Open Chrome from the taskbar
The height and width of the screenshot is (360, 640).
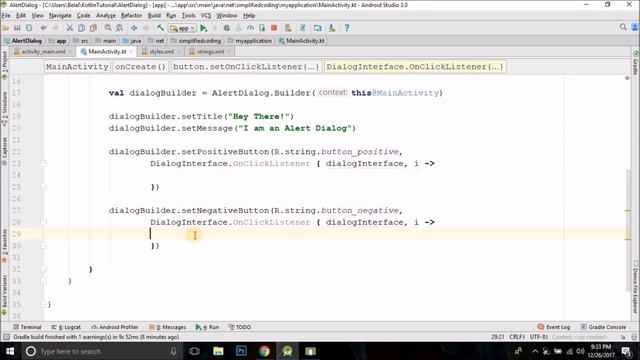[264, 351]
